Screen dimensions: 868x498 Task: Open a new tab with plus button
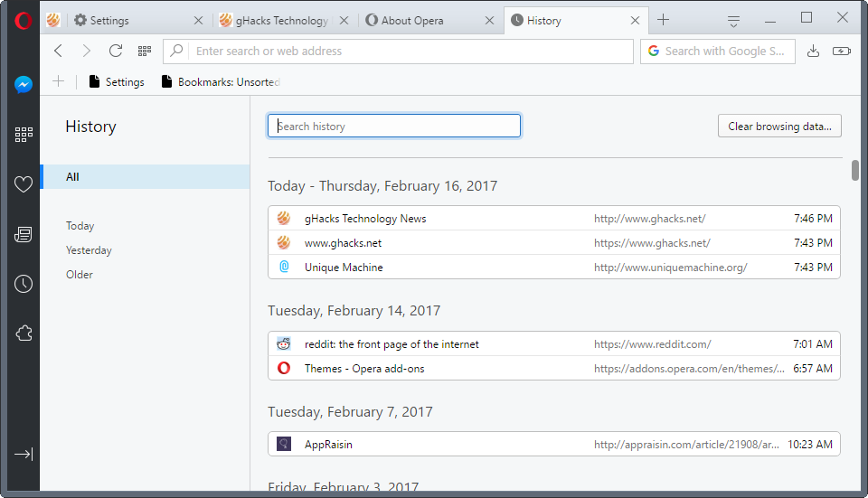[663, 20]
